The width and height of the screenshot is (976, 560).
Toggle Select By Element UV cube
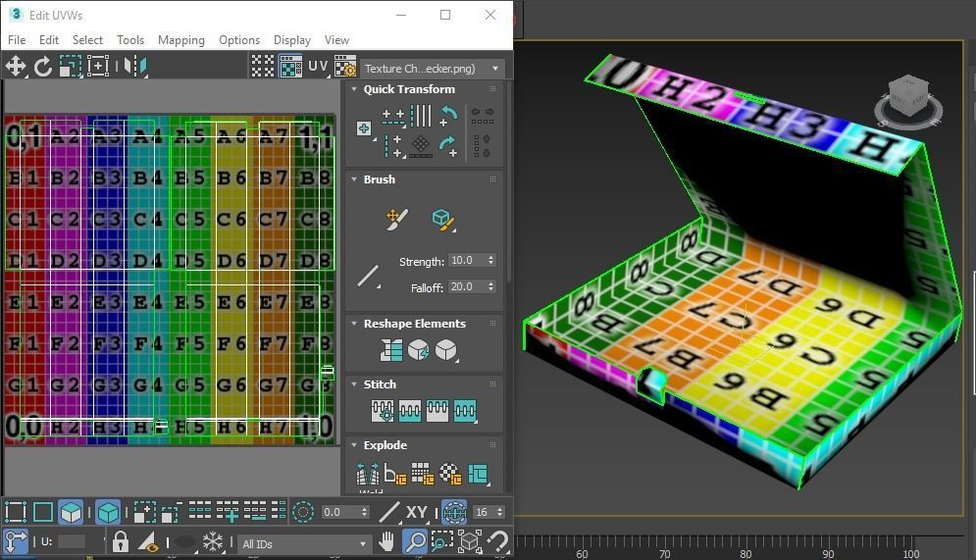click(x=108, y=512)
